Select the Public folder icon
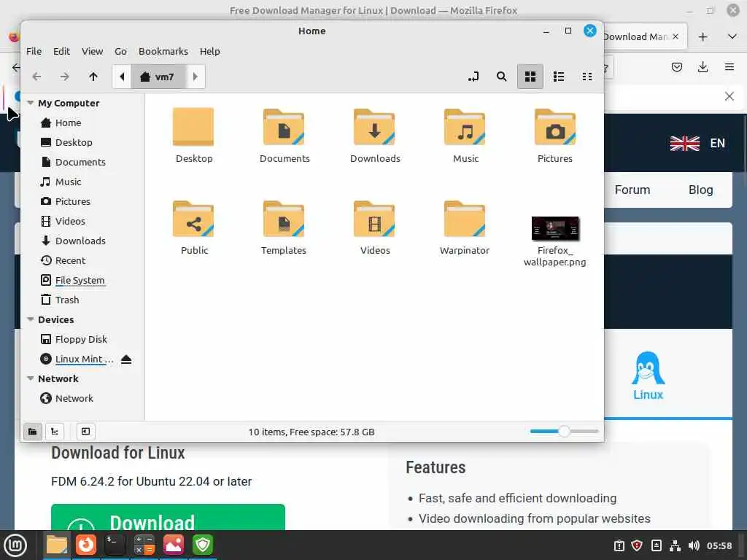 click(x=193, y=219)
